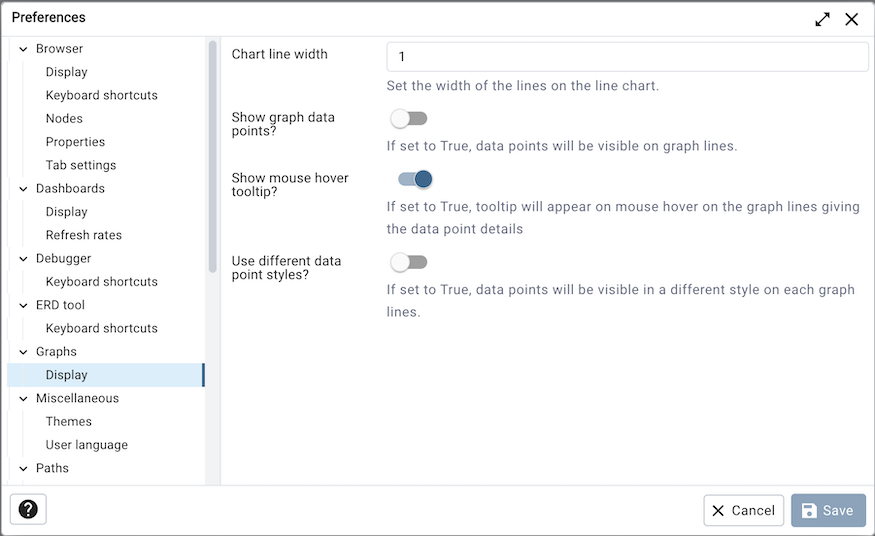This screenshot has width=875, height=536.
Task: Select Tab settings in Browser section
Action: pyautogui.click(x=81, y=165)
